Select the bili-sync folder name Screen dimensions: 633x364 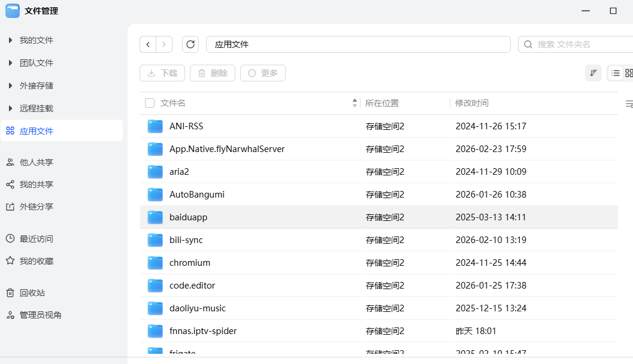pyautogui.click(x=186, y=240)
